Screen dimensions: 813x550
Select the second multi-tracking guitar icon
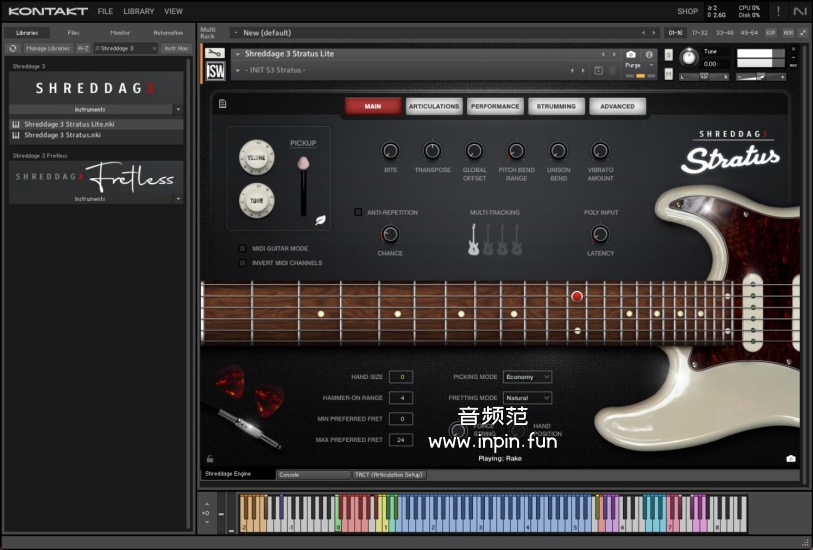488,239
